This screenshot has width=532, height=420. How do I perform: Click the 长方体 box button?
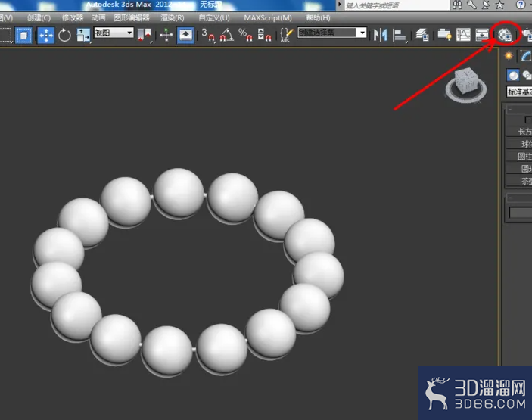tap(519, 131)
